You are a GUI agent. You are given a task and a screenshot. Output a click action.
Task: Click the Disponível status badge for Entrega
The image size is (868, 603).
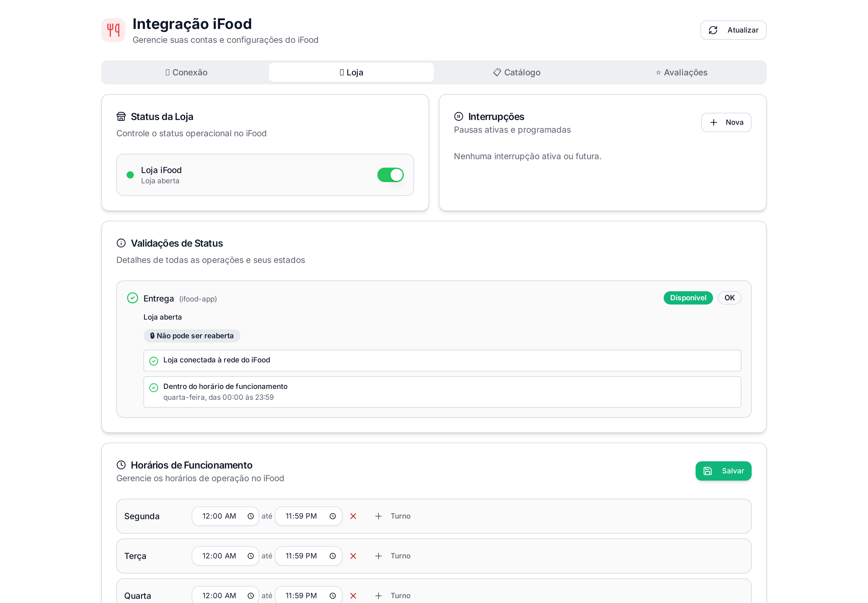tap(688, 298)
